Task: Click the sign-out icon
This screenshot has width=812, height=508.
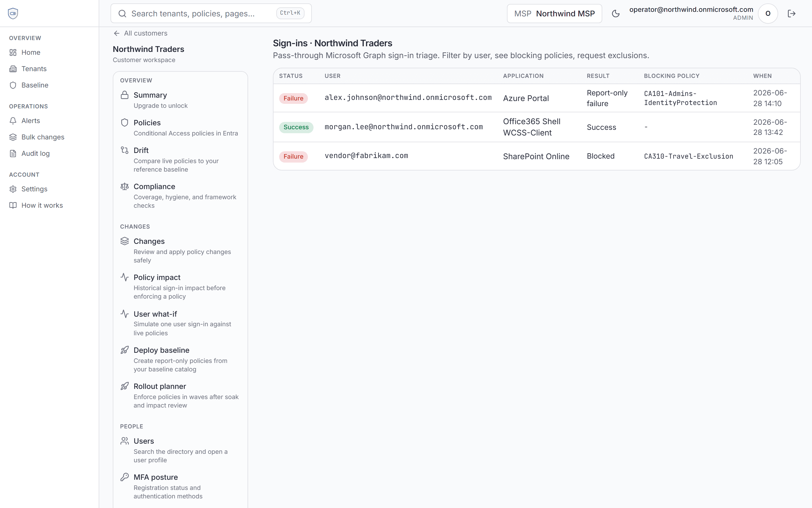Action: [791, 14]
